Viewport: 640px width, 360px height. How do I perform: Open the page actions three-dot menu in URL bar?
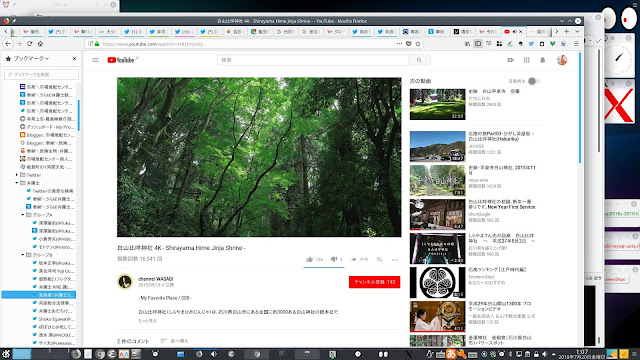point(399,44)
